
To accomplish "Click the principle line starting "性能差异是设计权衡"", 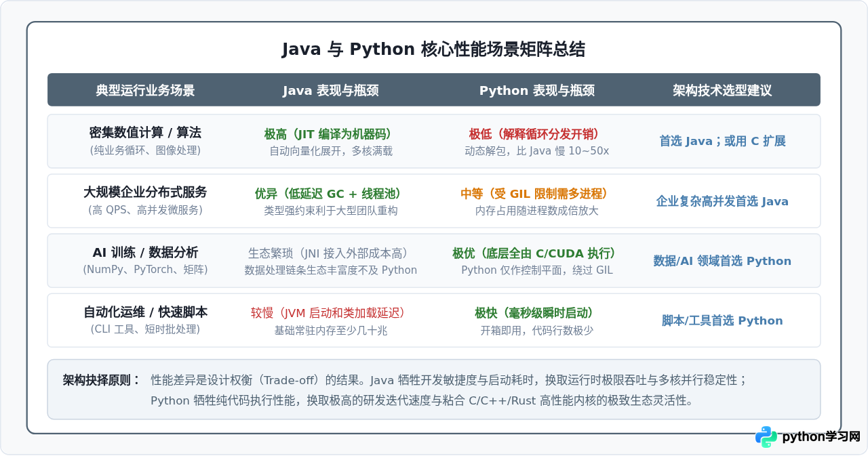I will click(x=450, y=380).
